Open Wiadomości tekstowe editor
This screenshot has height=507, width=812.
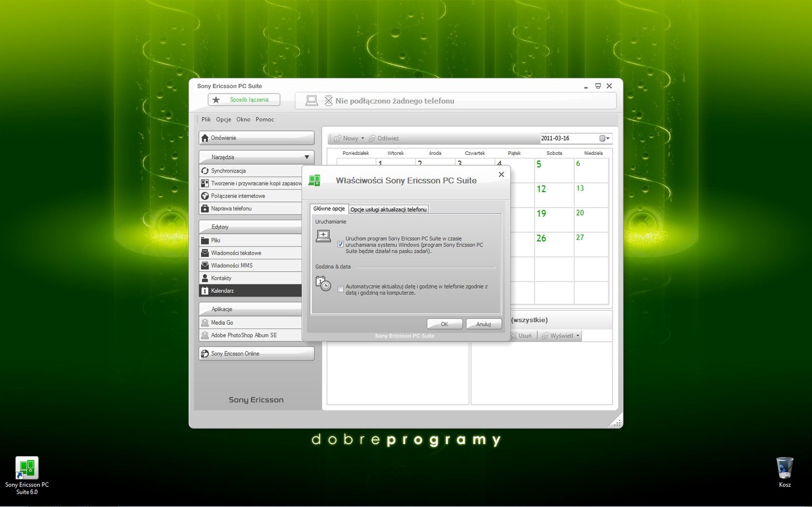point(250,253)
